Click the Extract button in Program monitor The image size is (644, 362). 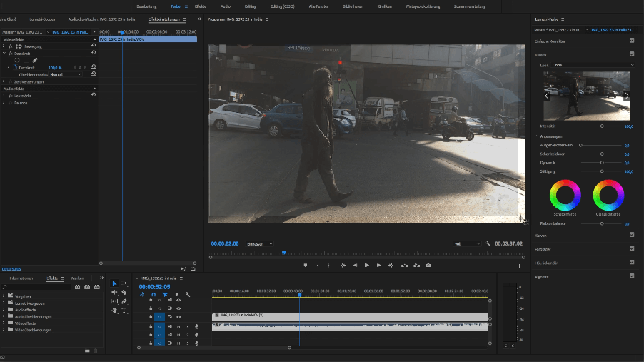416,266
